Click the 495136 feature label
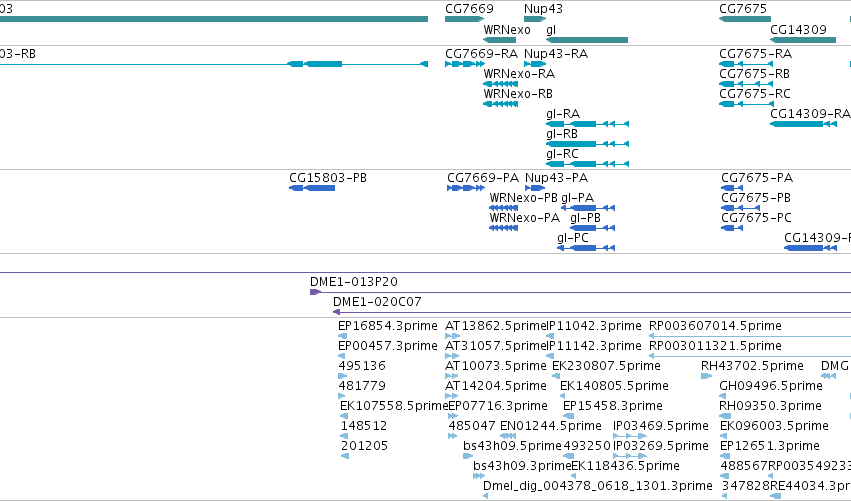 pos(362,366)
